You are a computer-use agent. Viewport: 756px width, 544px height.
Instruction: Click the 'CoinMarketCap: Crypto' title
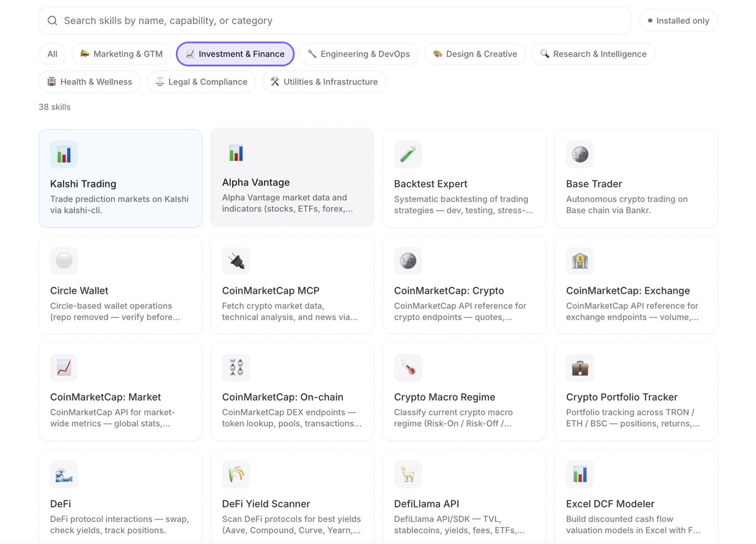pyautogui.click(x=449, y=291)
